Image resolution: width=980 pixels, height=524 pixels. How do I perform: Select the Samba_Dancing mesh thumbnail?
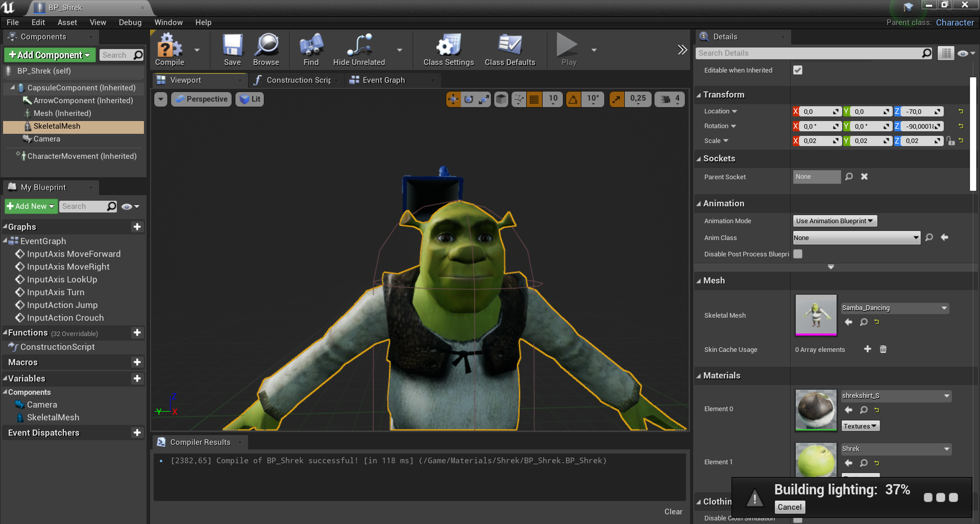(816, 315)
